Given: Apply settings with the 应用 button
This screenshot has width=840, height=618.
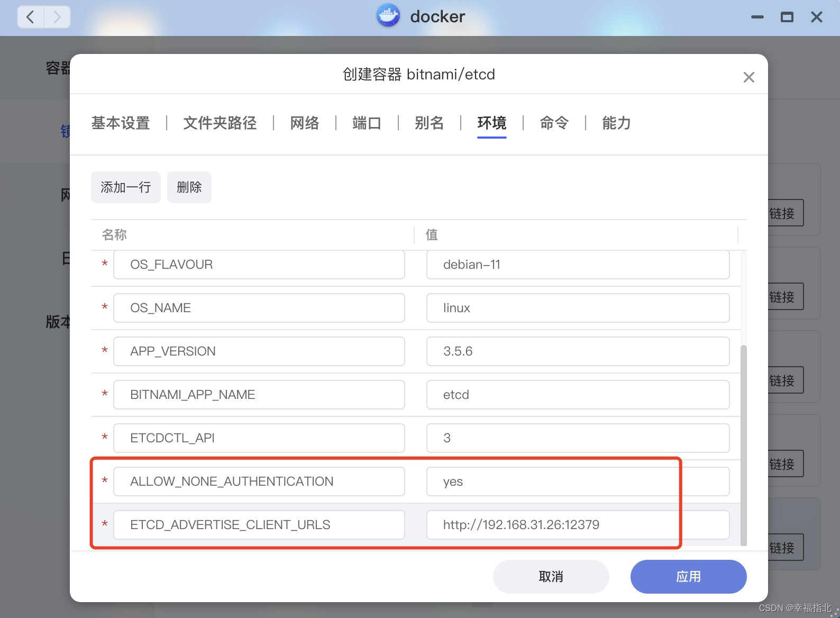Looking at the screenshot, I should [x=689, y=577].
